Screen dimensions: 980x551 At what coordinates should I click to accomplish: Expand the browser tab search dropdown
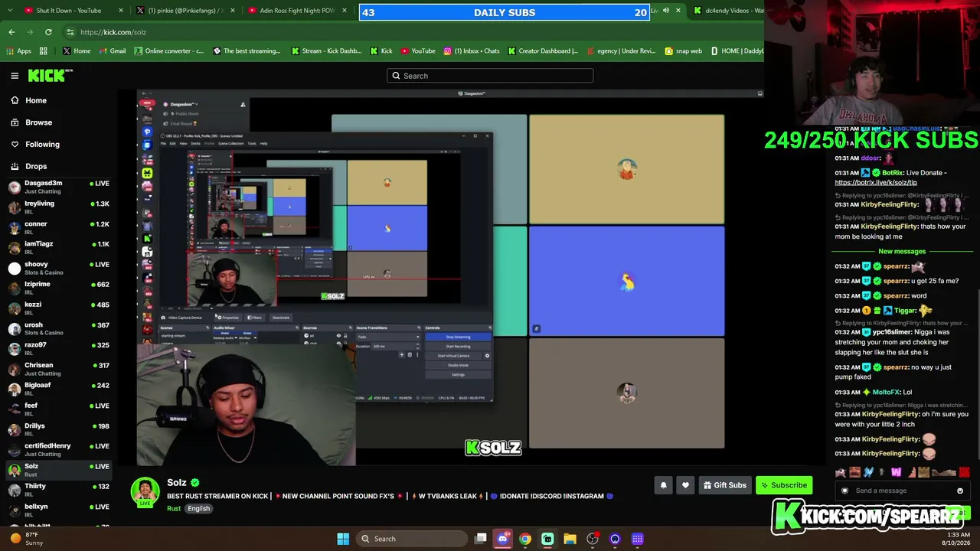pos(9,11)
